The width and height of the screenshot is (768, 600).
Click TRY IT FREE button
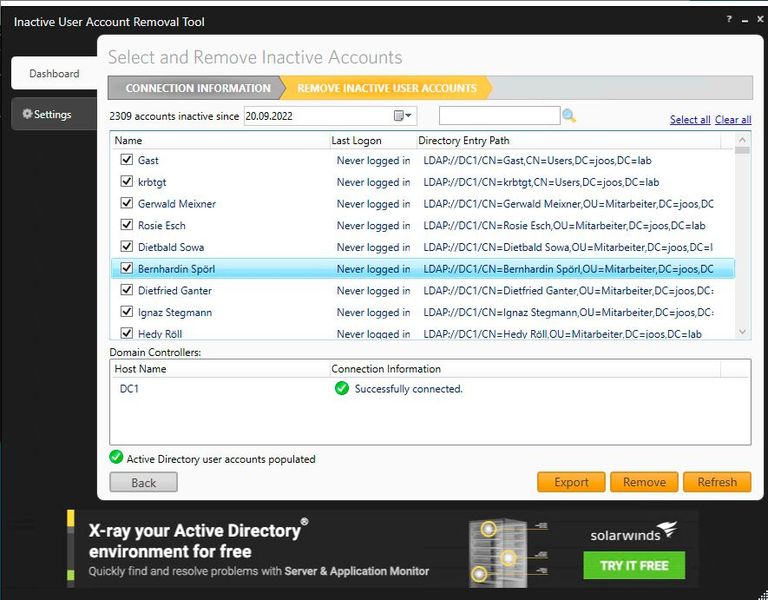point(634,566)
